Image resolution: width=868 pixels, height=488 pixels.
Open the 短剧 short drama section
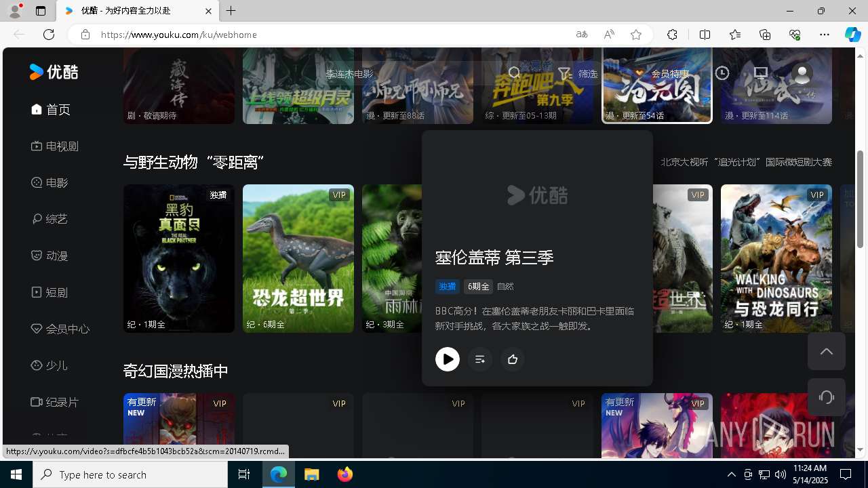pyautogui.click(x=50, y=292)
